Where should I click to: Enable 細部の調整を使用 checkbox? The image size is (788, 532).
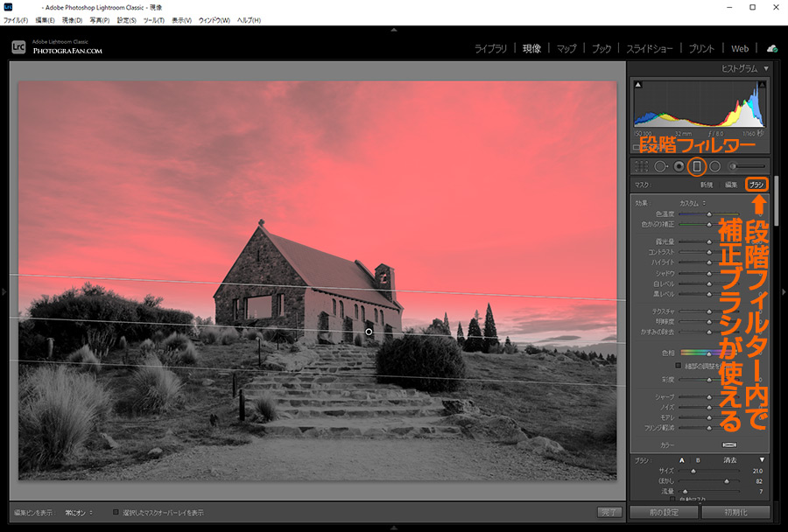tap(678, 365)
